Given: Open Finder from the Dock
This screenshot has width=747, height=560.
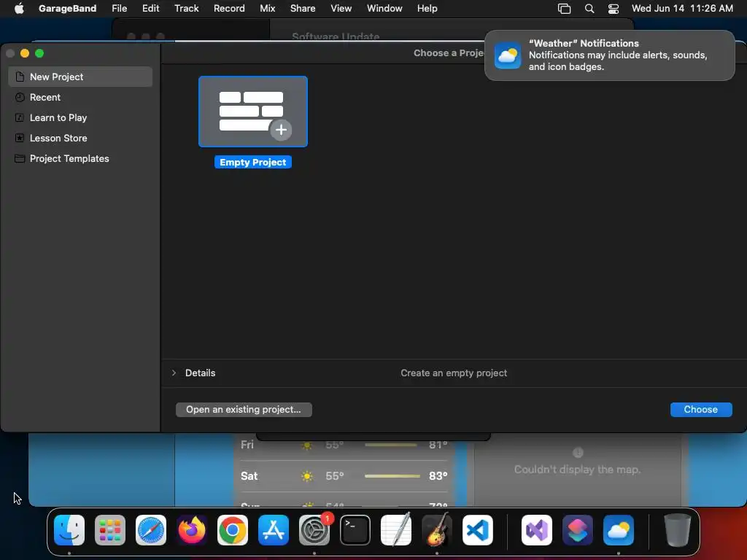Looking at the screenshot, I should pos(69,530).
